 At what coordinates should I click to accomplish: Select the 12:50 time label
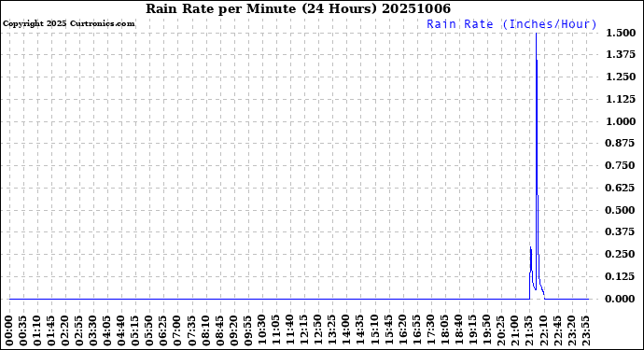(318, 331)
